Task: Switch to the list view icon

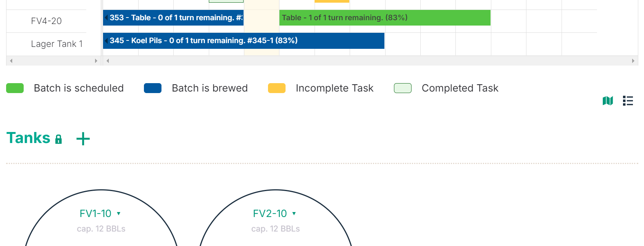Action: pos(628,101)
